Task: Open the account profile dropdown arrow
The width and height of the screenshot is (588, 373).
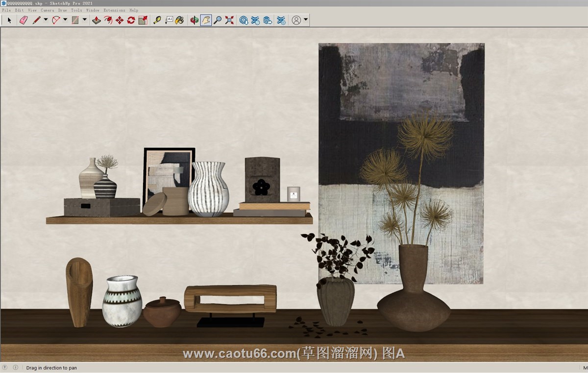Action: coord(306,20)
